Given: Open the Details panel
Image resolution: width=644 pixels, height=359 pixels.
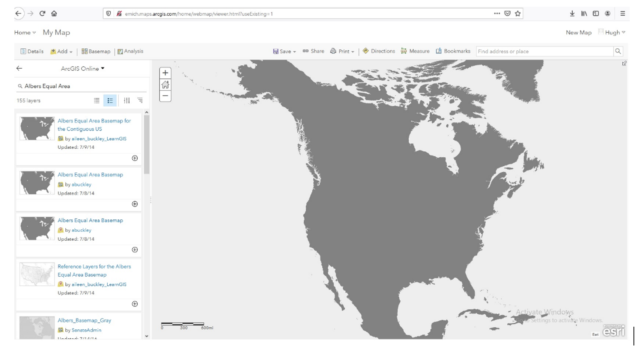Looking at the screenshot, I should pyautogui.click(x=32, y=51).
